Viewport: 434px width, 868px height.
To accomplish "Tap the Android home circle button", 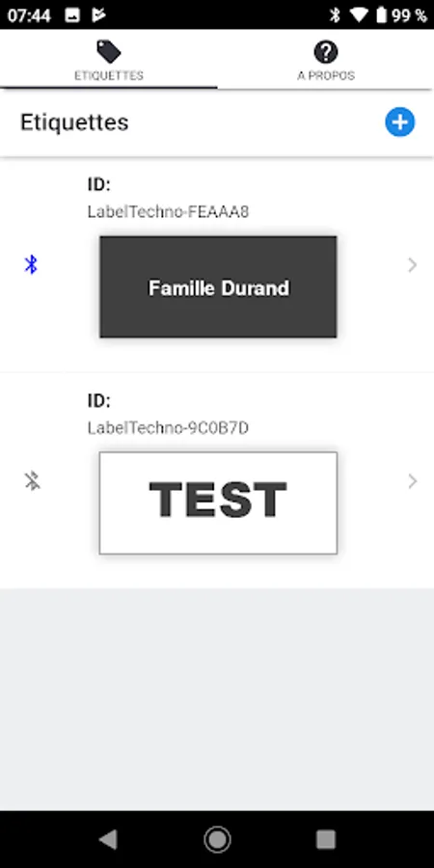I will point(217,840).
